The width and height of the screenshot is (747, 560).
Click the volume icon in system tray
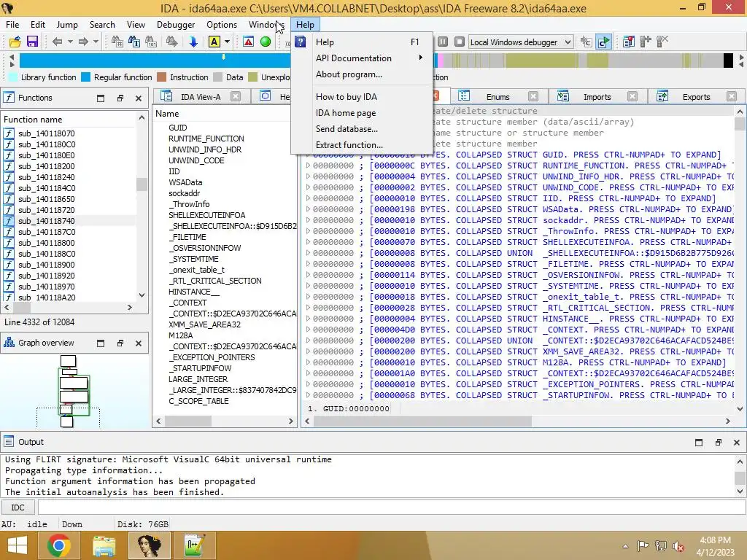click(678, 546)
